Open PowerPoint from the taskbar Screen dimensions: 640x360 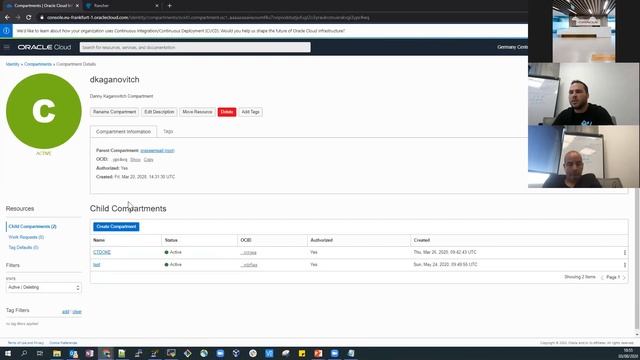tap(318, 353)
